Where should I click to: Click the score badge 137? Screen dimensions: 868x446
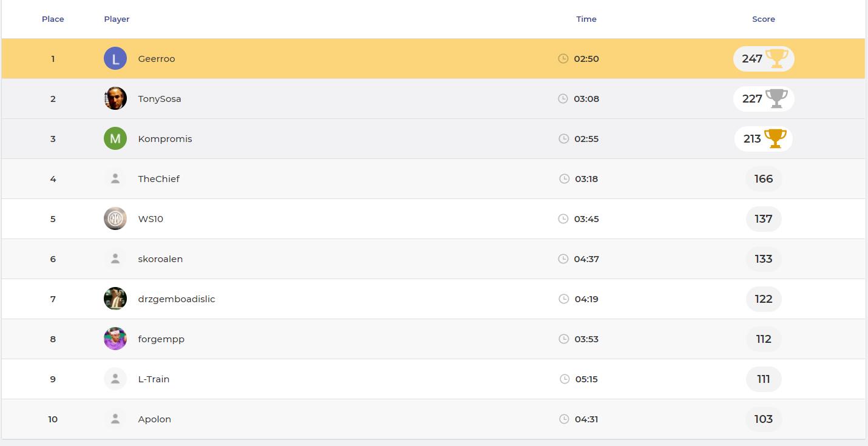[764, 218]
